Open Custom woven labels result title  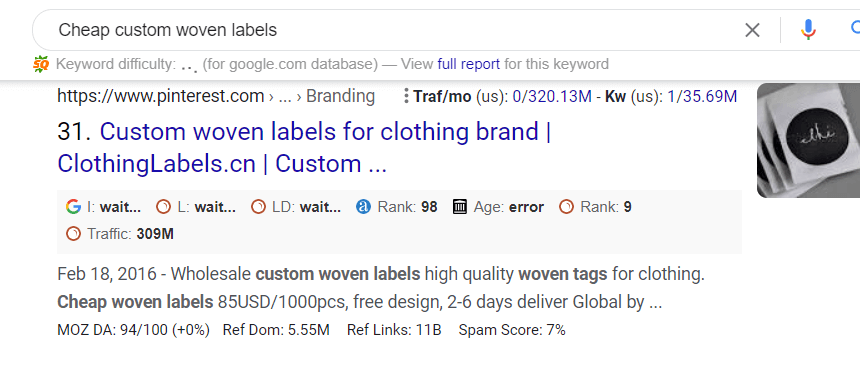(304, 148)
